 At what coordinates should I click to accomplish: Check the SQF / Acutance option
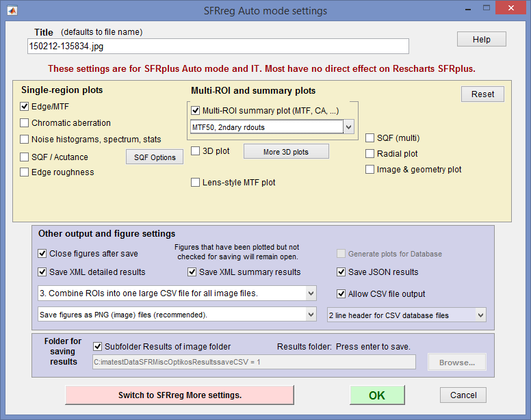pos(24,157)
